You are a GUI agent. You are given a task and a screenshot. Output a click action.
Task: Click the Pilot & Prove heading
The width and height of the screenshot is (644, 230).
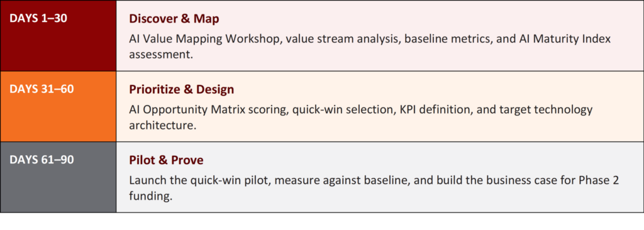[166, 160]
